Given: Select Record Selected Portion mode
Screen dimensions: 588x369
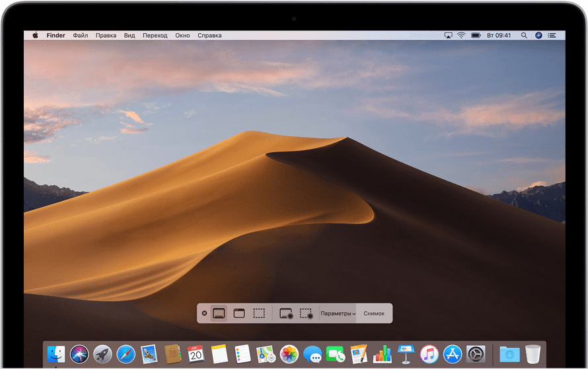Looking at the screenshot, I should click(x=307, y=313).
